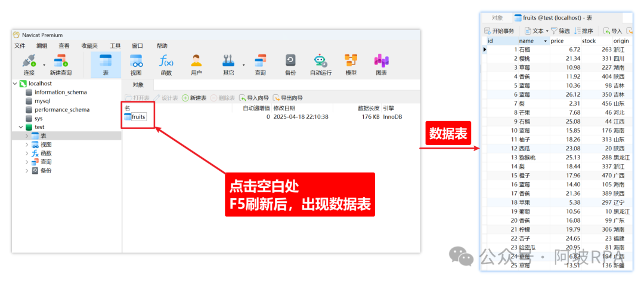Open the 工具 (Tools) menu
Screen dimensions: 644x283
click(x=115, y=45)
